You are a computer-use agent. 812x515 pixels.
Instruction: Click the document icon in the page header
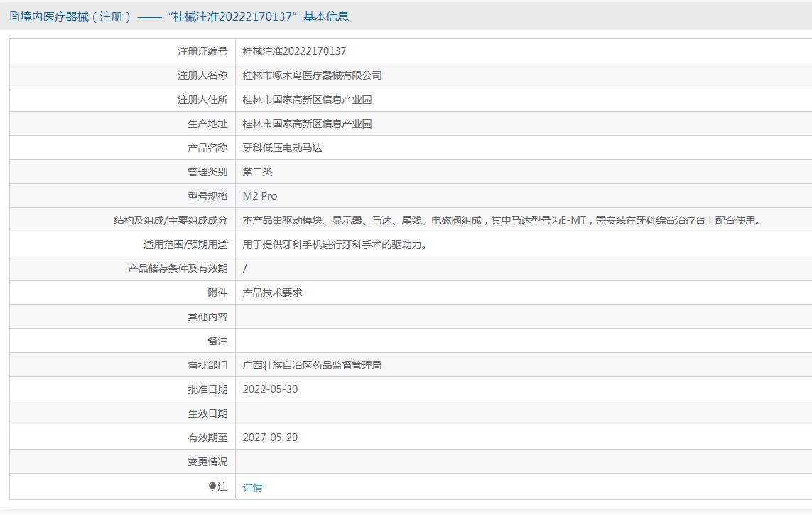(14, 16)
